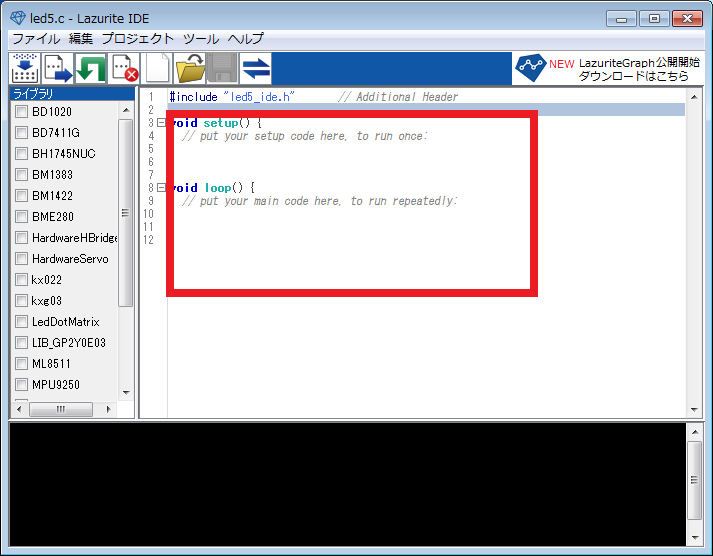Click inside the black console output area
This screenshot has height=556, width=713.
pos(347,485)
